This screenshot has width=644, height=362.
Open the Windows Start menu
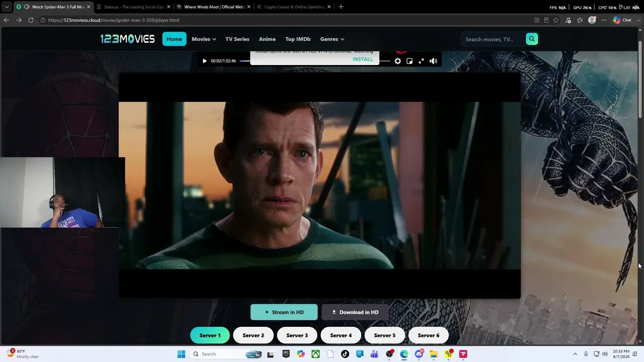[181, 354]
